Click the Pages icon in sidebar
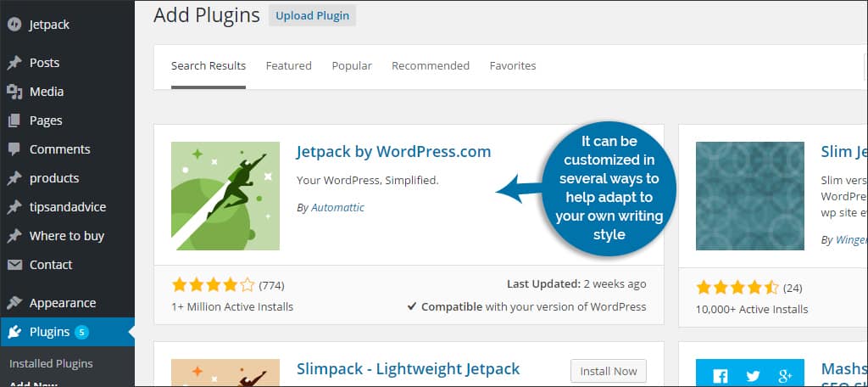The height and width of the screenshot is (387, 868). (14, 121)
